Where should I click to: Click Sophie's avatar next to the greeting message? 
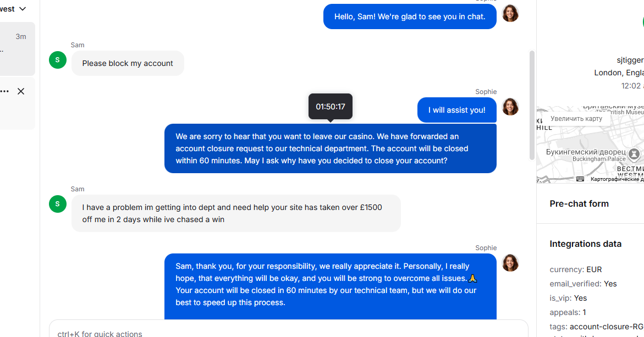(x=510, y=14)
